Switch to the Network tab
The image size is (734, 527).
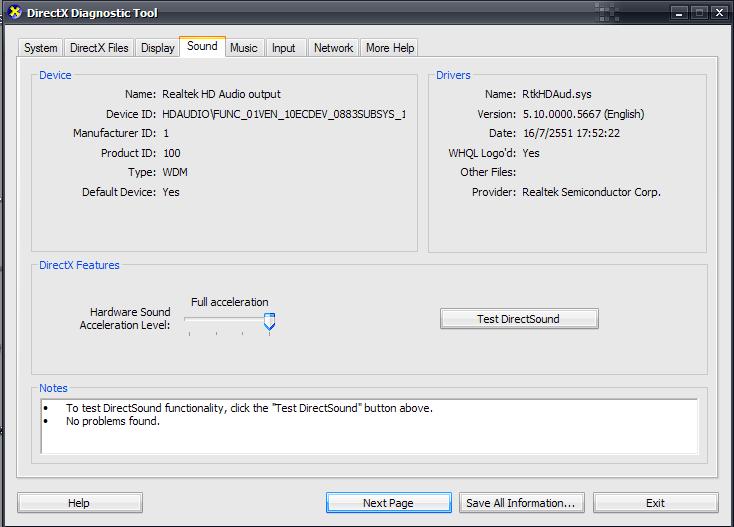(x=333, y=48)
